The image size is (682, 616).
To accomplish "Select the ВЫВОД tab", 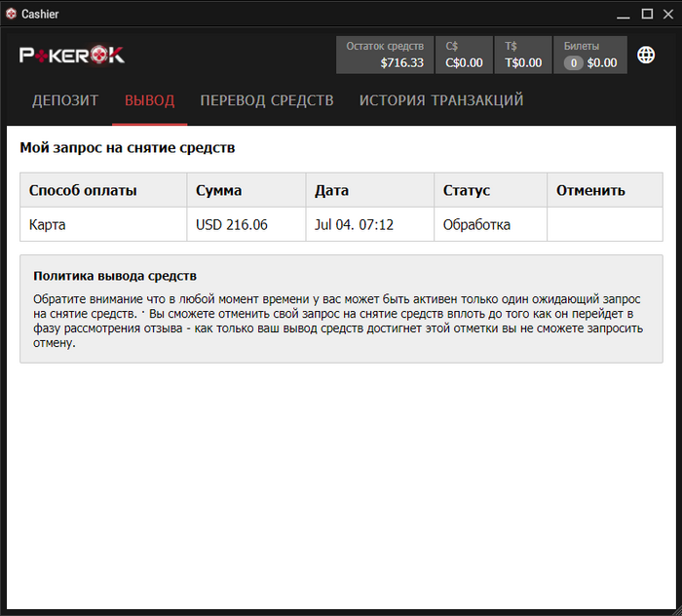I will (x=150, y=100).
